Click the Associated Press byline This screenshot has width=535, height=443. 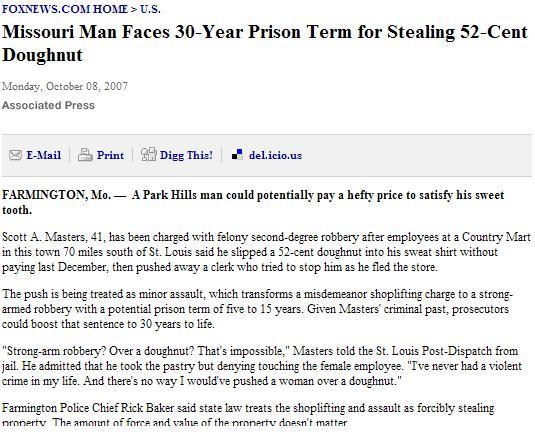48,105
